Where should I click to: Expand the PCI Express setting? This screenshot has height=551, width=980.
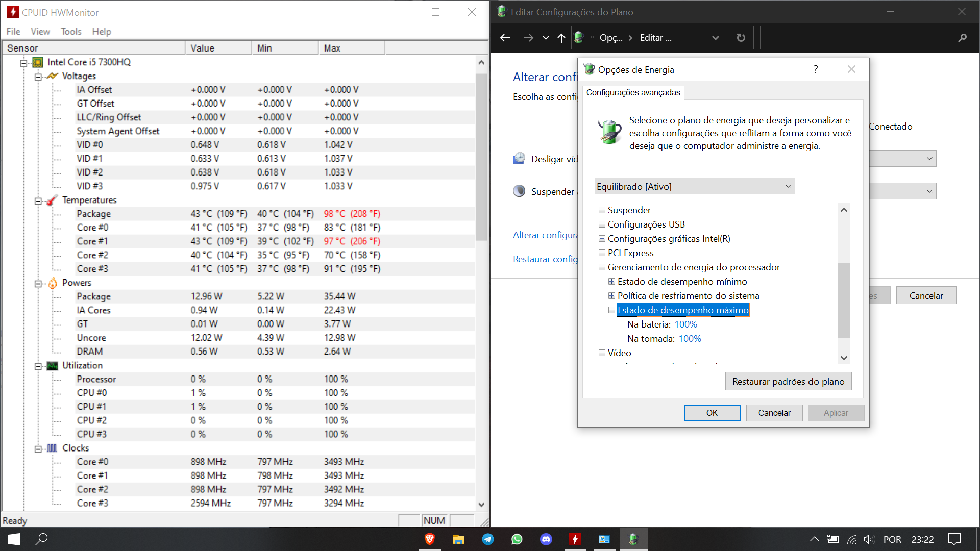point(602,253)
